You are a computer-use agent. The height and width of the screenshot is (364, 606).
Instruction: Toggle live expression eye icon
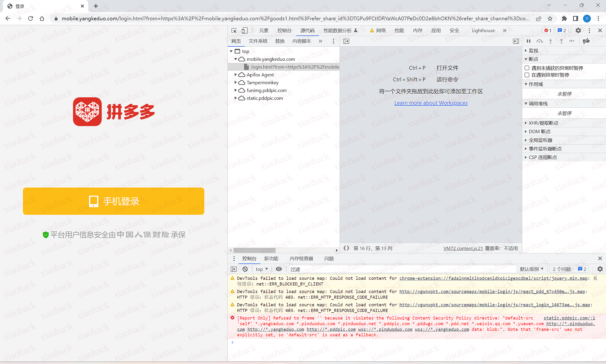pyautogui.click(x=279, y=269)
